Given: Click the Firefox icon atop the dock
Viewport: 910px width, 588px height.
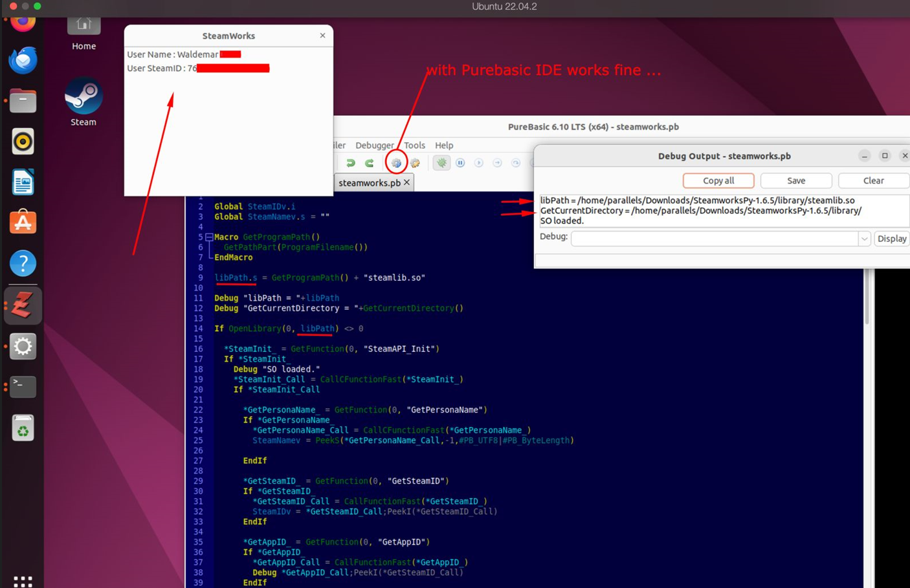Looking at the screenshot, I should (23, 24).
